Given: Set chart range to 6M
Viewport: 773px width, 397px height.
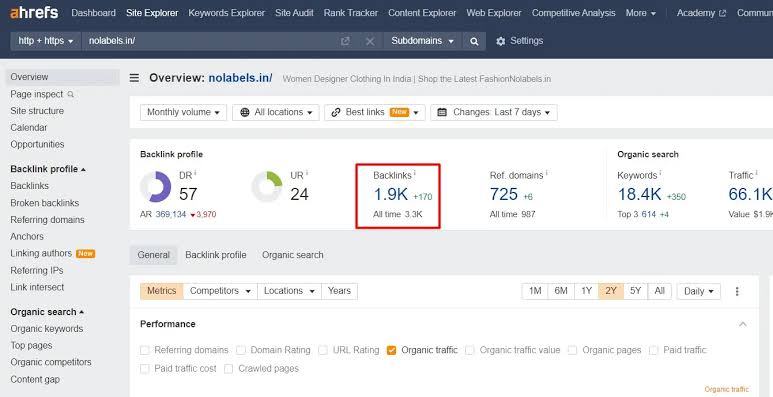Looking at the screenshot, I should coord(561,291).
